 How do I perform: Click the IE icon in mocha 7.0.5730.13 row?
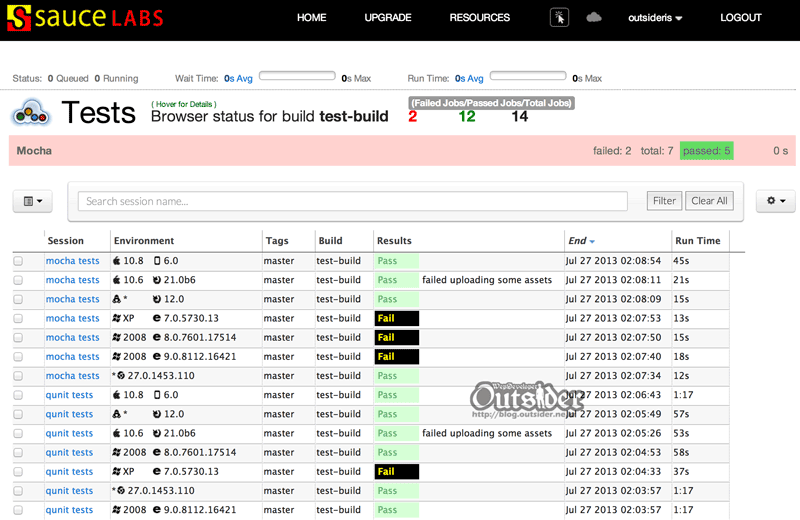click(157, 318)
